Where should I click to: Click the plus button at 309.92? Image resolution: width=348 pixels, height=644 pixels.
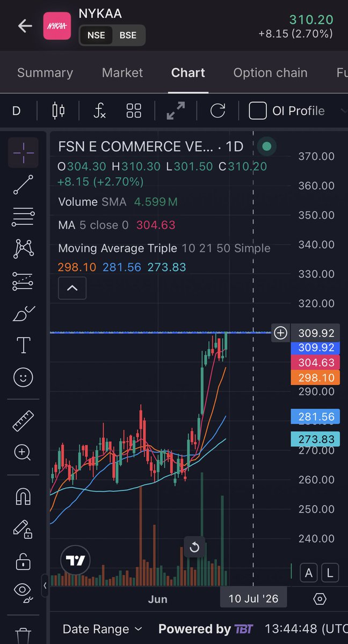281,333
